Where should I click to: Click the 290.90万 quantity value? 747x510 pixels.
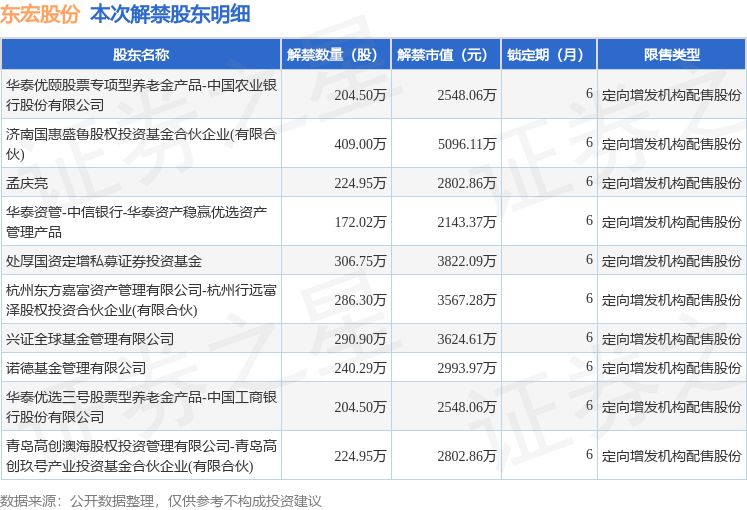pyautogui.click(x=360, y=339)
